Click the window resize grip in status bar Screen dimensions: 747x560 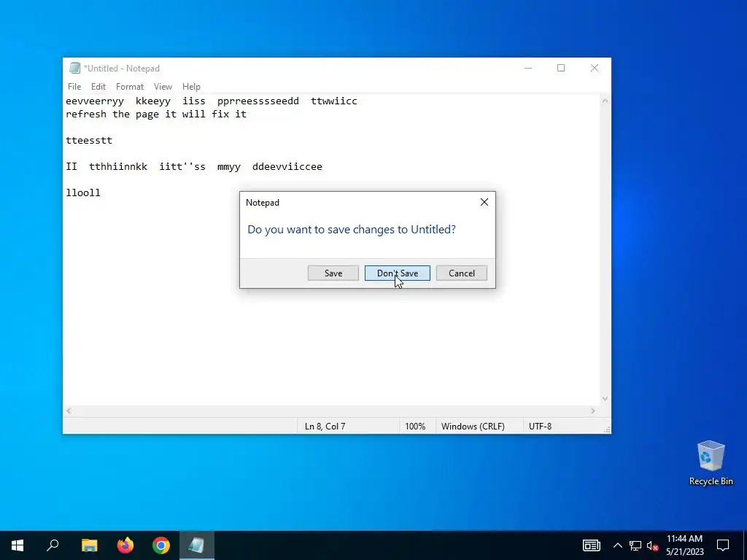pos(606,429)
